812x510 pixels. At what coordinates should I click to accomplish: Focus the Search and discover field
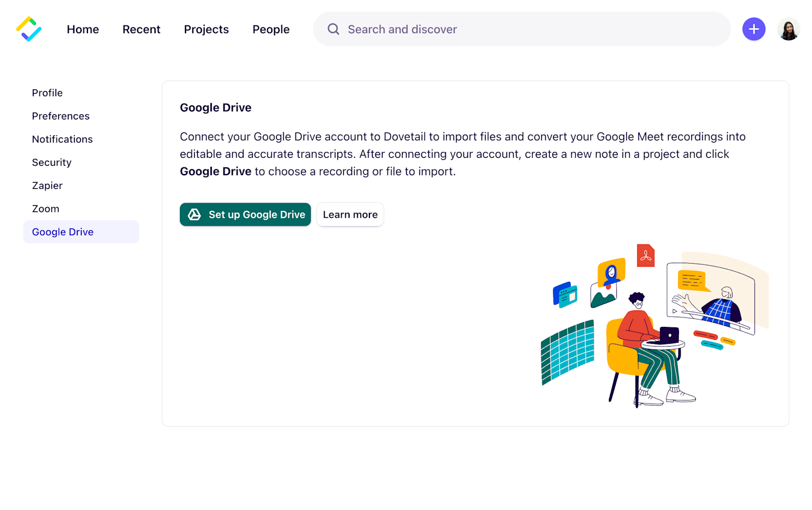522,29
